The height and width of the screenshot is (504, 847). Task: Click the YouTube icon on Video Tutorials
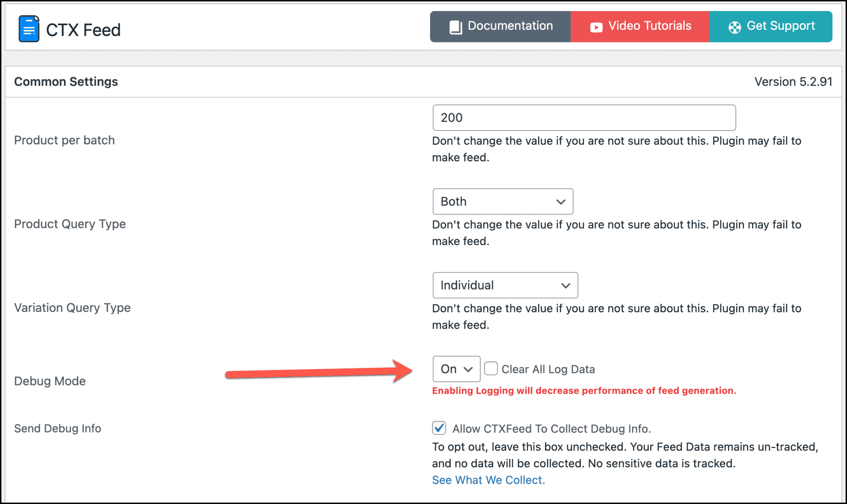pyautogui.click(x=596, y=26)
